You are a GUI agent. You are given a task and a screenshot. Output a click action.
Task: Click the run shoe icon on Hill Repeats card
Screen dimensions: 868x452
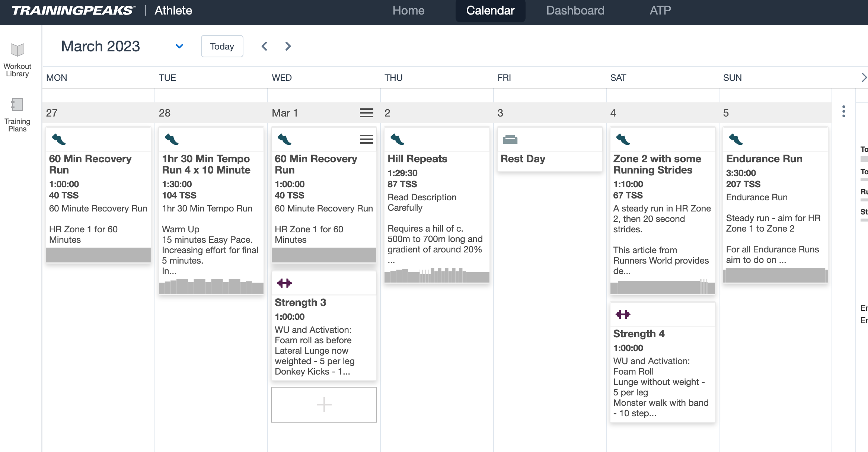point(397,139)
